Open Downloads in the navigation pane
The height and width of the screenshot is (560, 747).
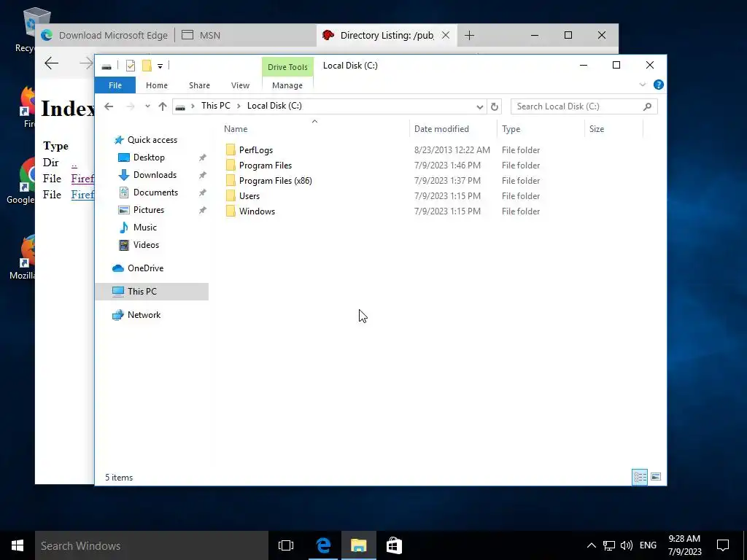click(155, 175)
